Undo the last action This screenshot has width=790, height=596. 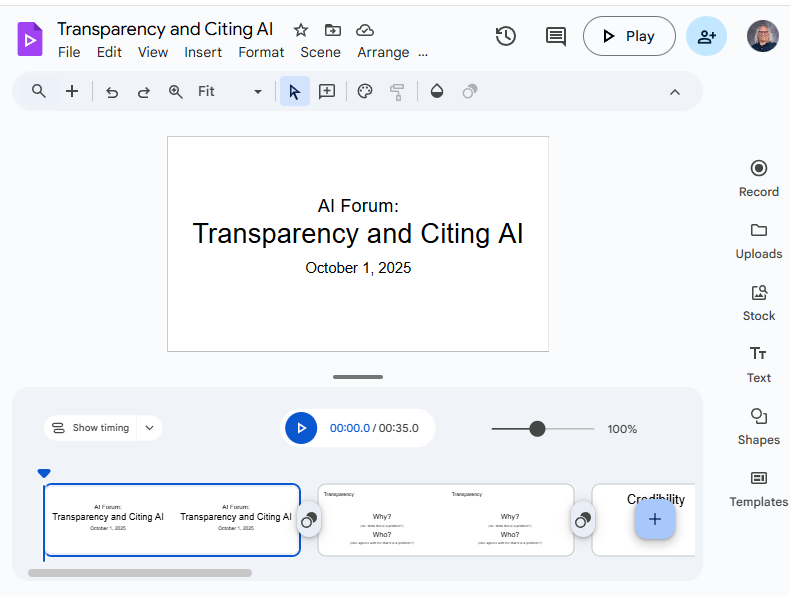112,92
